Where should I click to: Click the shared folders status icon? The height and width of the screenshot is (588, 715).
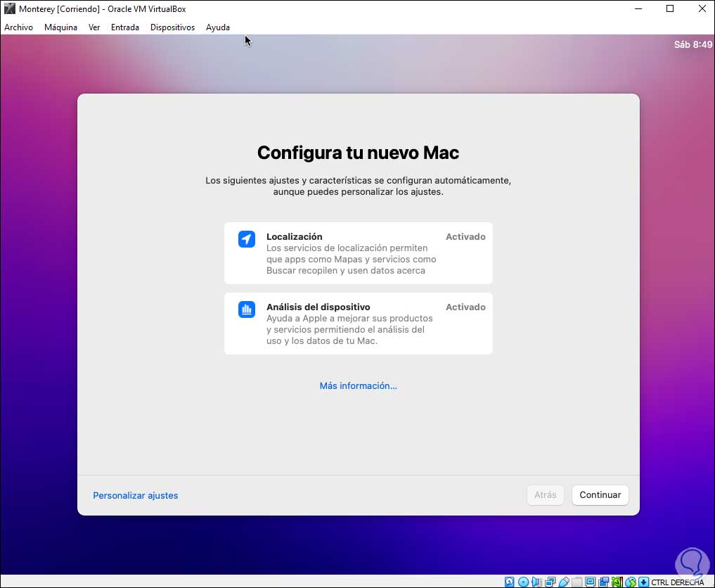tap(576, 582)
